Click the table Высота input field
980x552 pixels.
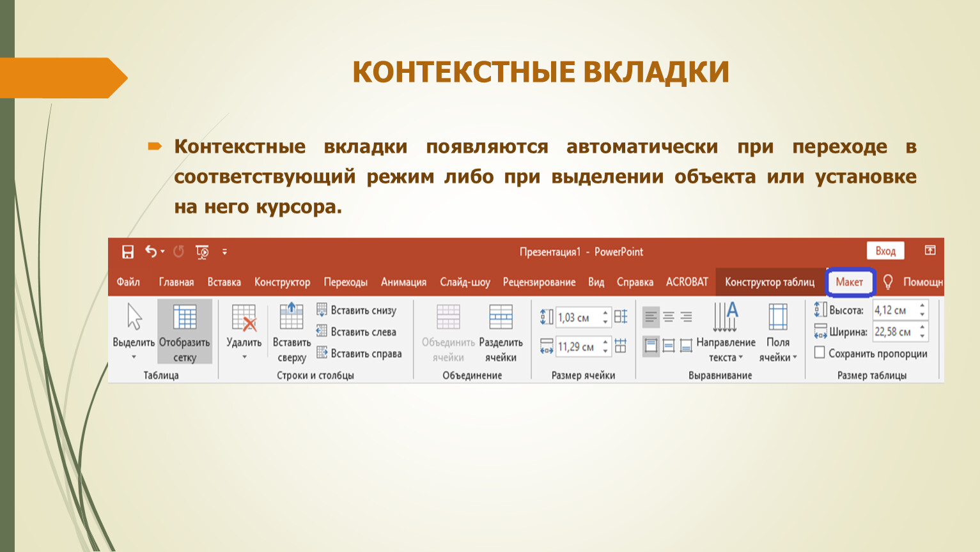click(x=894, y=310)
